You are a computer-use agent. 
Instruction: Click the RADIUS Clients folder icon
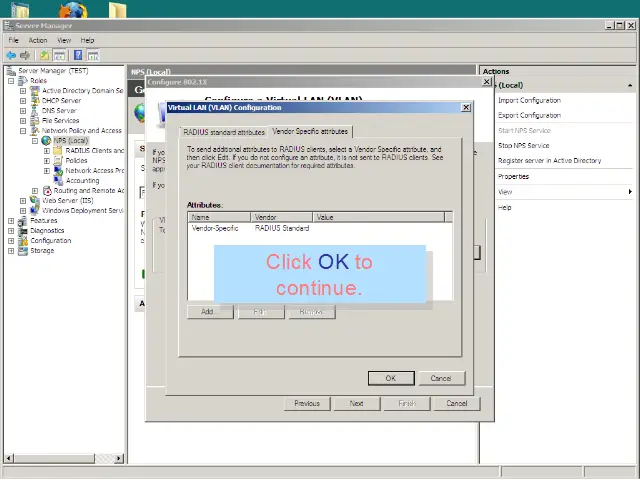[x=58, y=151]
